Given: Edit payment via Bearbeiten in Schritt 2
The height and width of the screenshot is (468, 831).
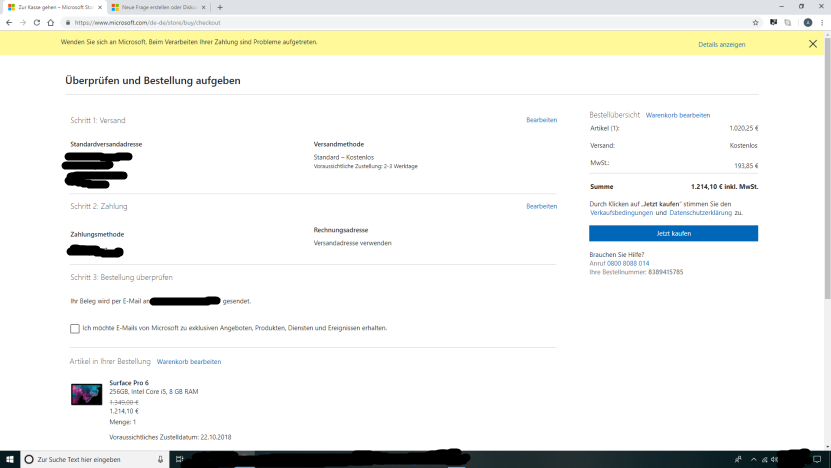Looking at the screenshot, I should [x=541, y=206].
